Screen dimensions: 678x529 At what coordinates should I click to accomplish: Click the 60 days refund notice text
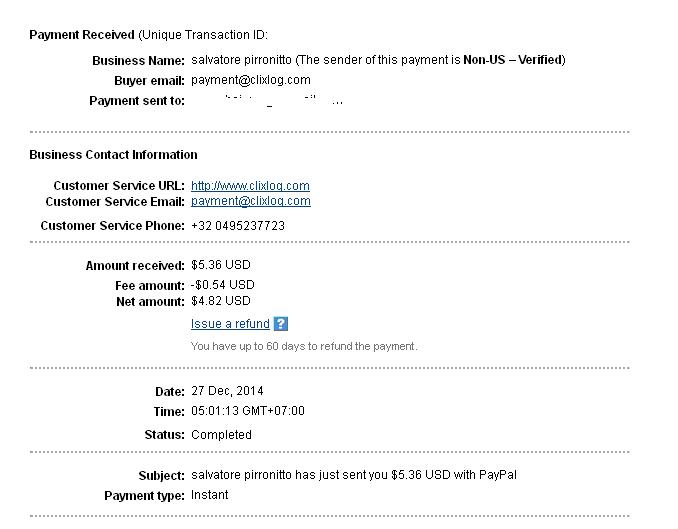tap(304, 346)
